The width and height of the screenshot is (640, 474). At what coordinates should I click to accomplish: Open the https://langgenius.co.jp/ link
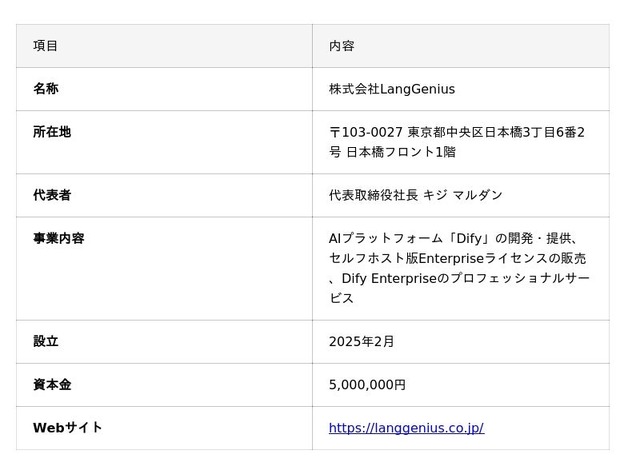point(407,428)
